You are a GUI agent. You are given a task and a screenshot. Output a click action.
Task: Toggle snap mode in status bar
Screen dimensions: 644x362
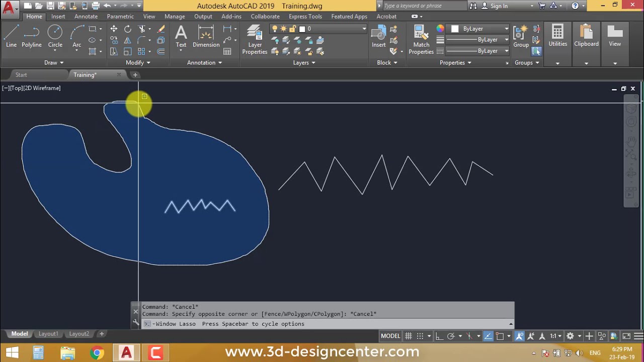[420, 336]
